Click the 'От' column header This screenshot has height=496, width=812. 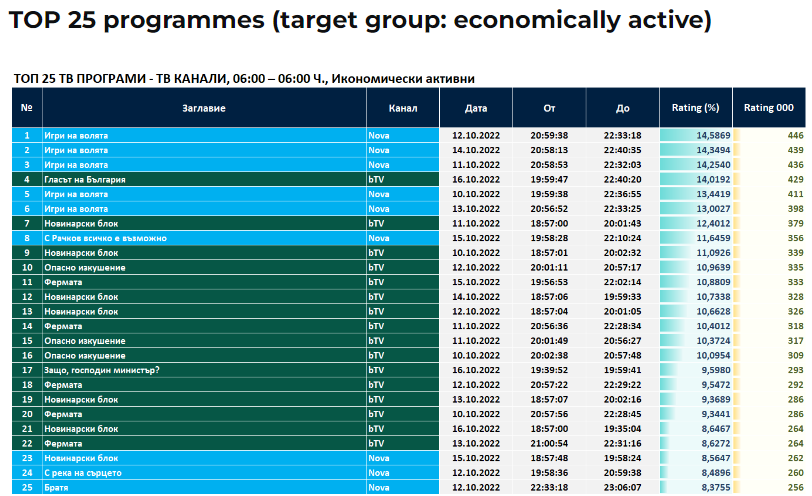(549, 108)
